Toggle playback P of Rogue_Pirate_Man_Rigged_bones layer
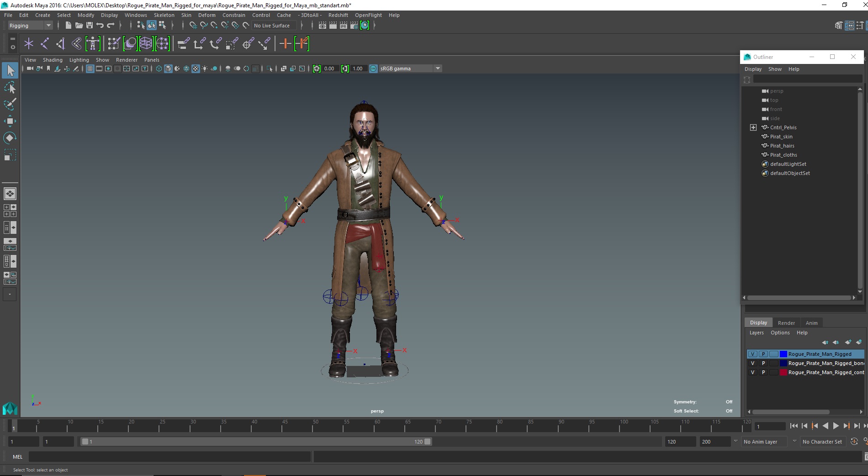This screenshot has width=868, height=476. pos(763,363)
